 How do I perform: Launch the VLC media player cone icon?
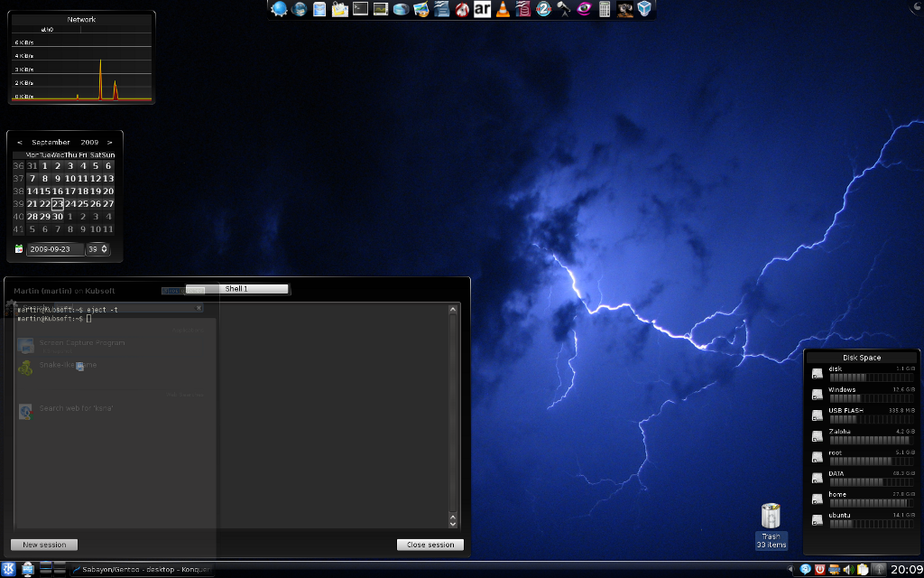[x=503, y=9]
